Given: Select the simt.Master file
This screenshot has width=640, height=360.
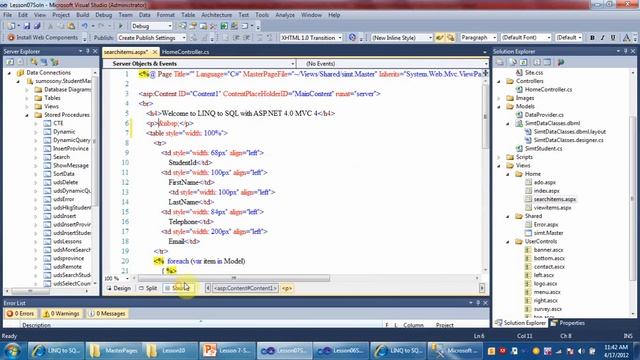Looking at the screenshot, I should pyautogui.click(x=548, y=233).
